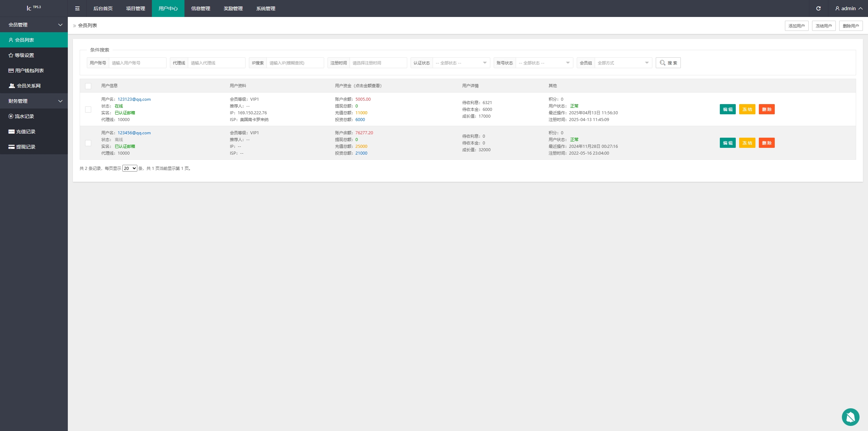This screenshot has width=868, height=431.
Task: Toggle the select-all checkbox in table header
Action: click(x=88, y=86)
